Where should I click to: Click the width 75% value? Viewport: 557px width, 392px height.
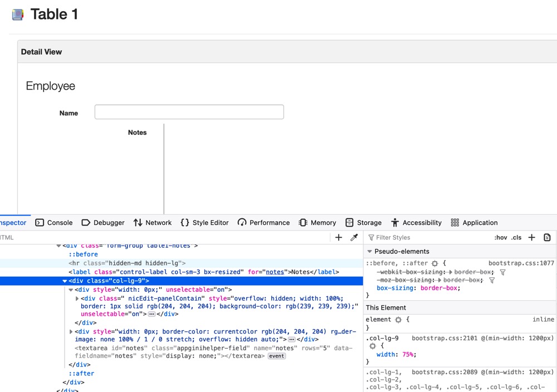coord(408,354)
